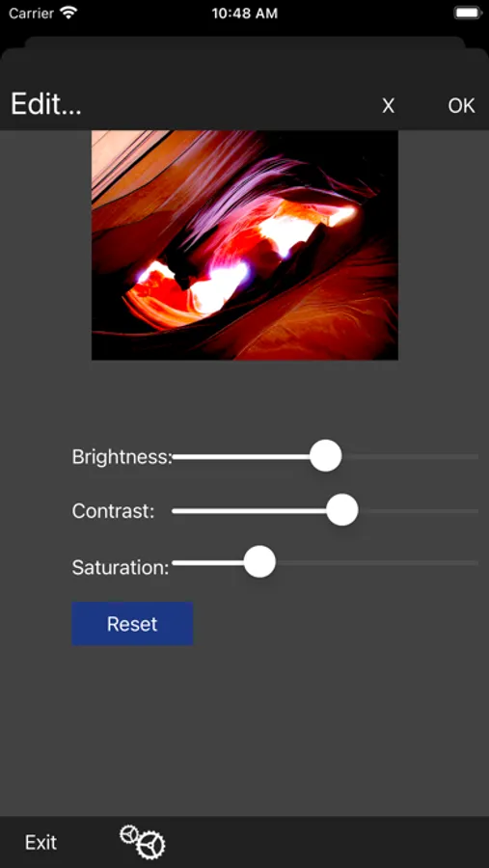Click the Brightness slider handle

pos(326,456)
